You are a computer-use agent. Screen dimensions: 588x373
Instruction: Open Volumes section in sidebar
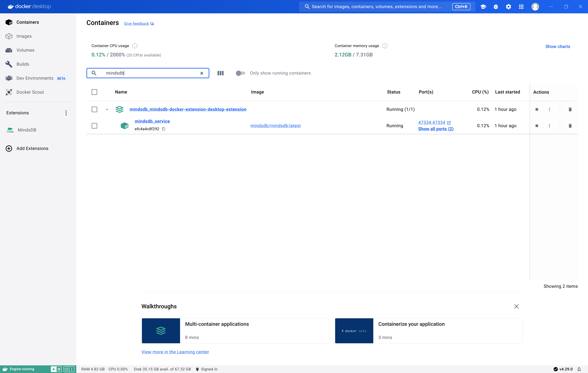point(25,50)
